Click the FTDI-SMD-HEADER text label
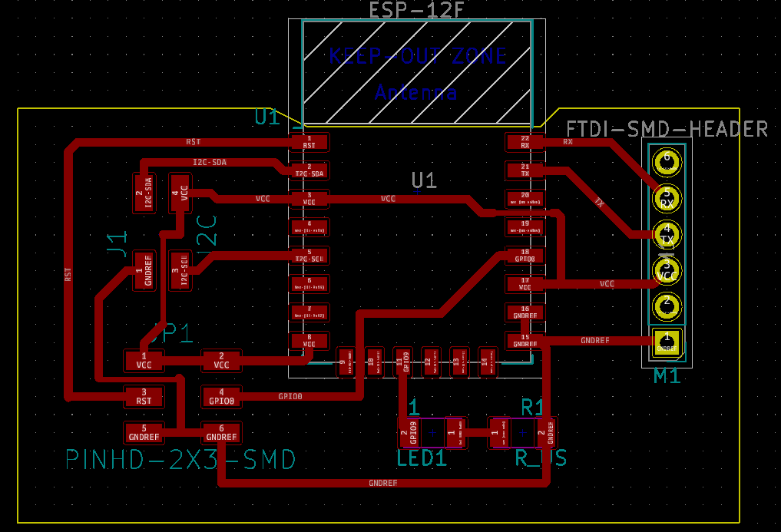The image size is (781, 532). click(x=667, y=129)
